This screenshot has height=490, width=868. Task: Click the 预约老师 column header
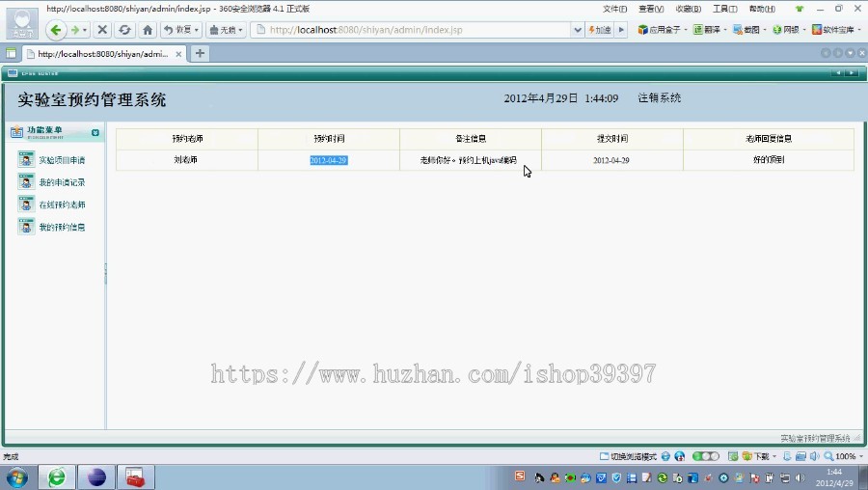click(187, 139)
